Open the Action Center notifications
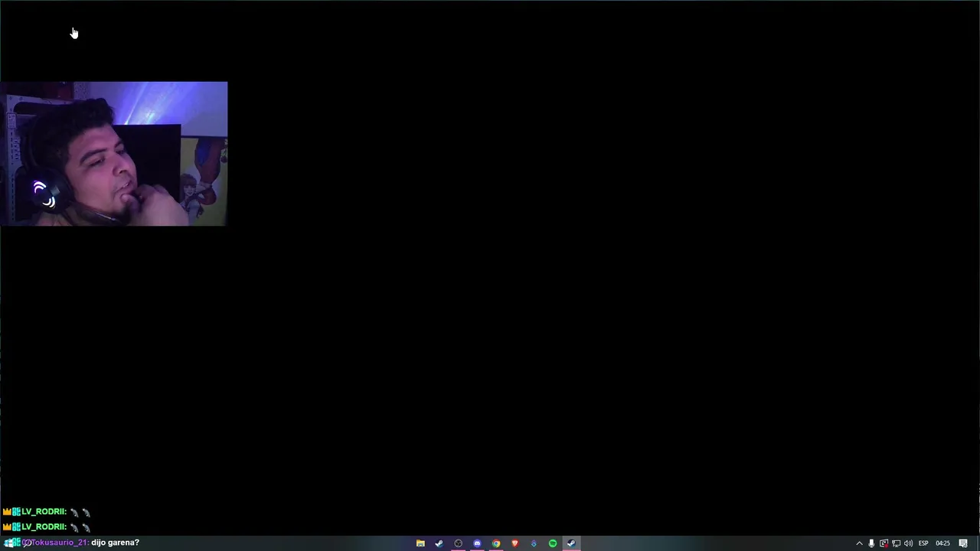 click(x=963, y=543)
